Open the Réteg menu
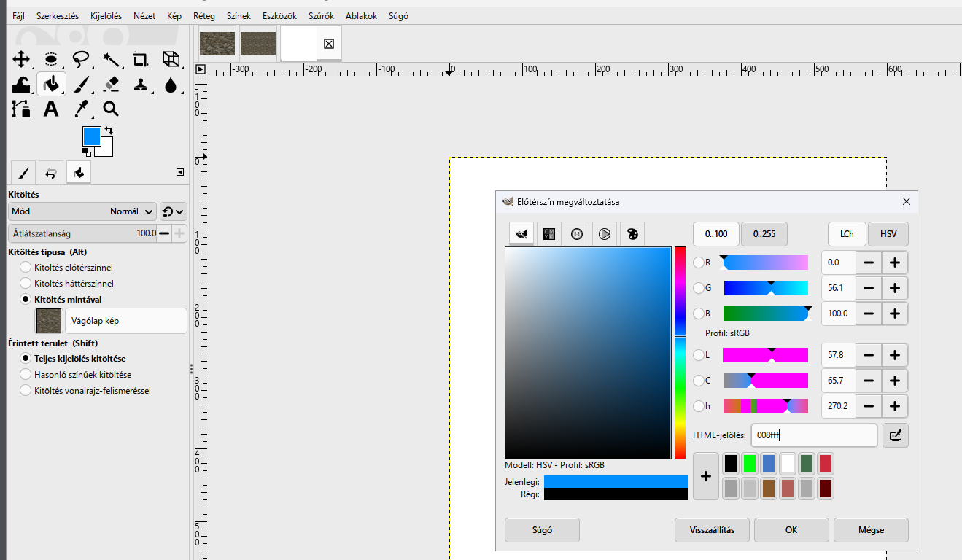Screen dimensions: 962x560 point(204,15)
